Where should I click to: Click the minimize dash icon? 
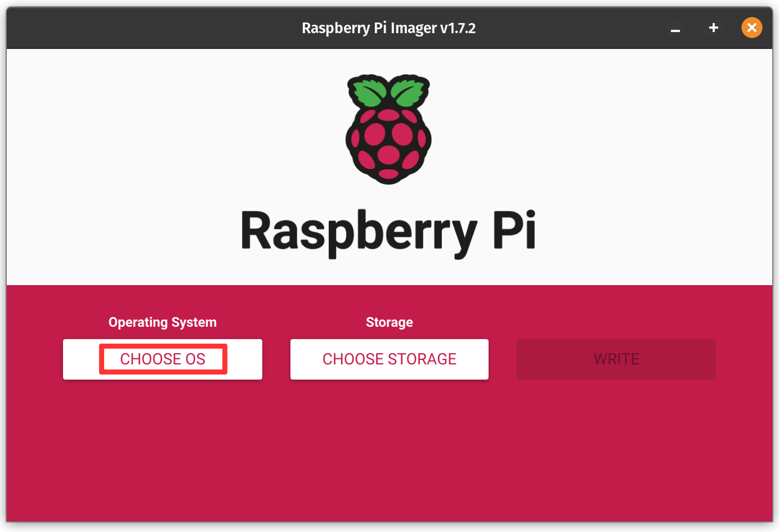675,31
